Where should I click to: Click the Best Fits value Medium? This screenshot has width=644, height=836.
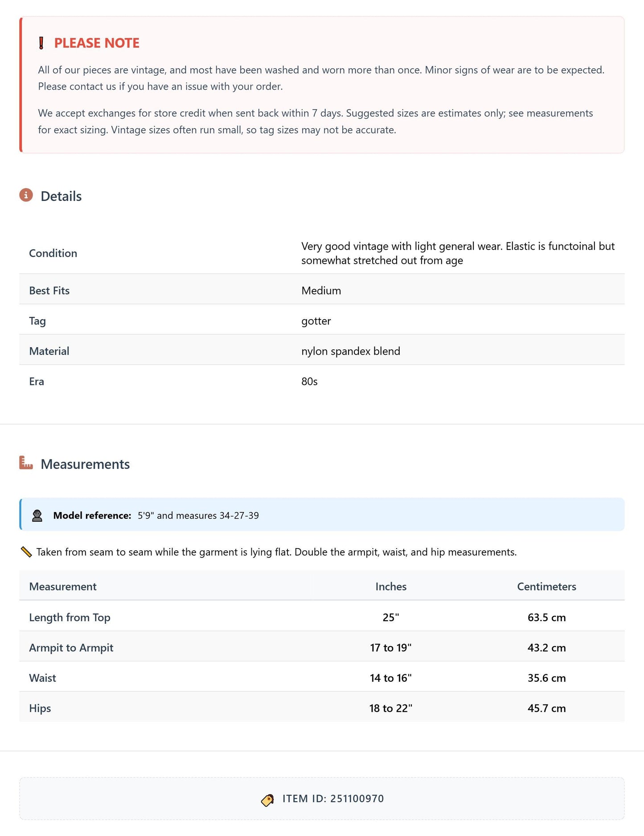click(x=321, y=291)
